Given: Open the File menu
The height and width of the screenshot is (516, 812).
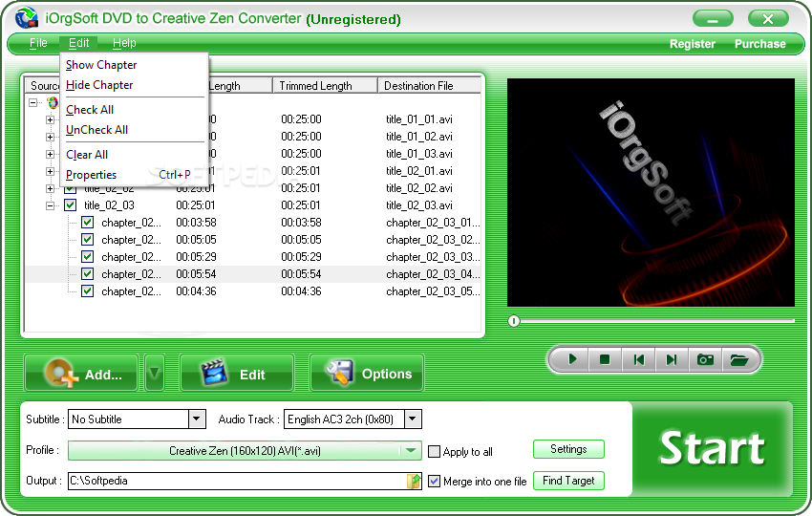Looking at the screenshot, I should pos(38,43).
